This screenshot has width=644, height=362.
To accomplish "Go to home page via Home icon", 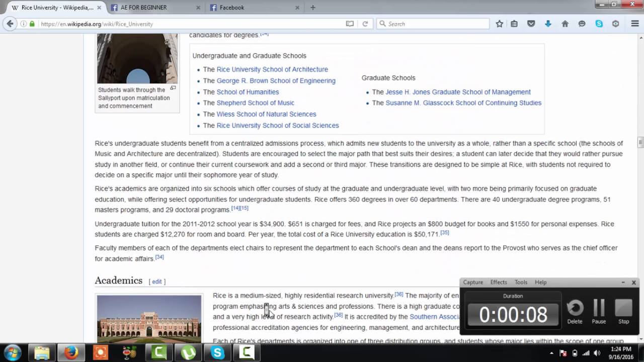I will pyautogui.click(x=565, y=24).
